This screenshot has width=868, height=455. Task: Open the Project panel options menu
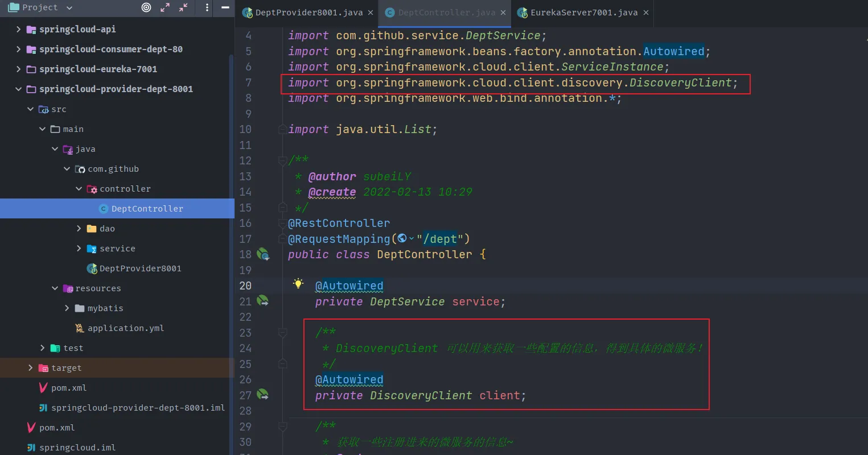pyautogui.click(x=207, y=7)
